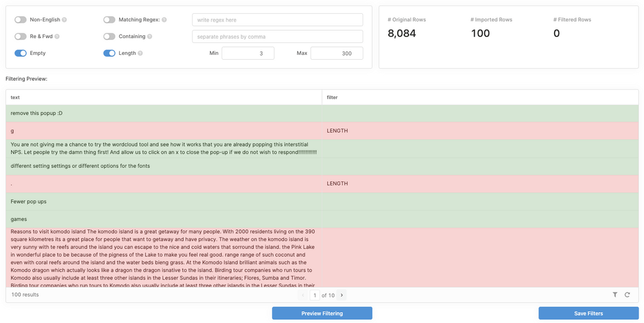
Task: Enable the Matching Regex switch
Action: click(x=109, y=20)
